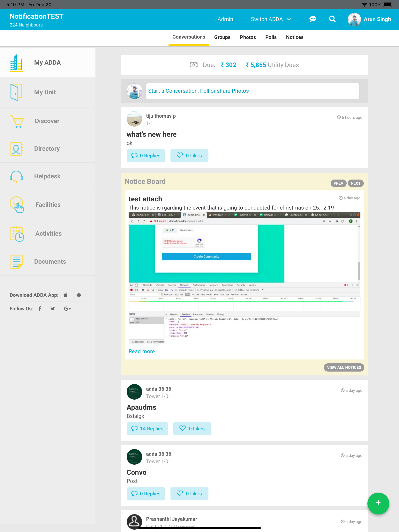Open tiju thomas p profile picture
Screen dimensions: 399x532
(134, 119)
